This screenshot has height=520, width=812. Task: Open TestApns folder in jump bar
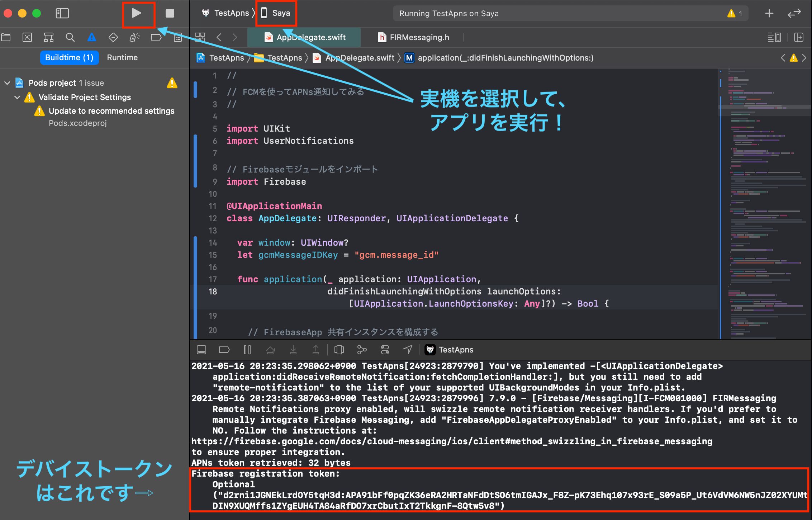click(x=278, y=58)
